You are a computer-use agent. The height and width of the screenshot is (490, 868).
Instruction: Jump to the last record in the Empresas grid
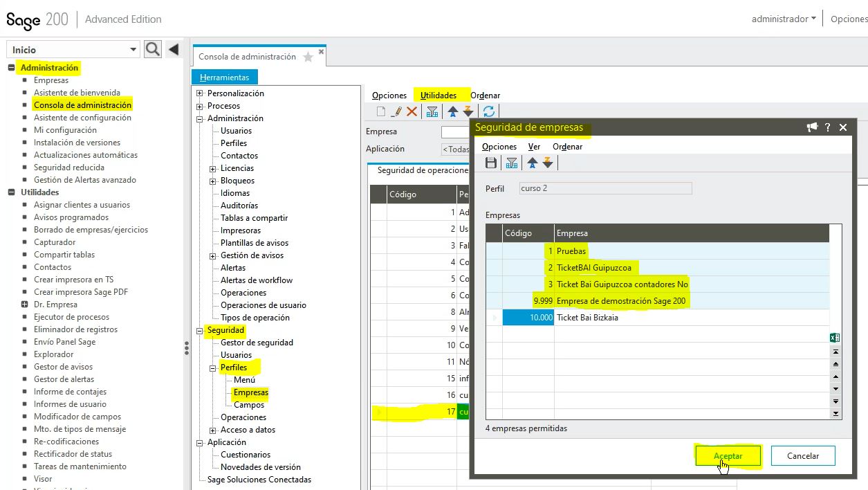tap(835, 413)
